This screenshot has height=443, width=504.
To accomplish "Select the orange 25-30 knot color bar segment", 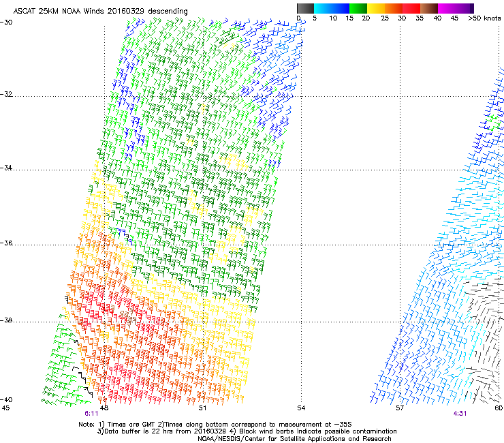I will [394, 8].
